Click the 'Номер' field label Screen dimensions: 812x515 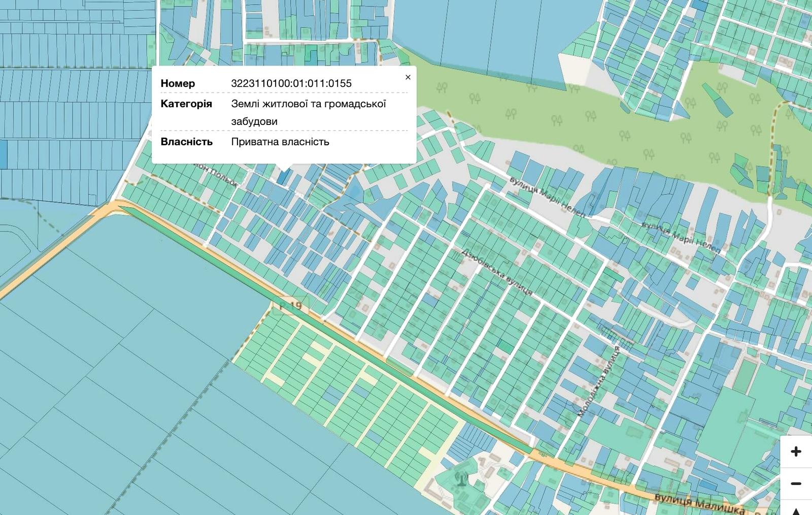(x=178, y=83)
